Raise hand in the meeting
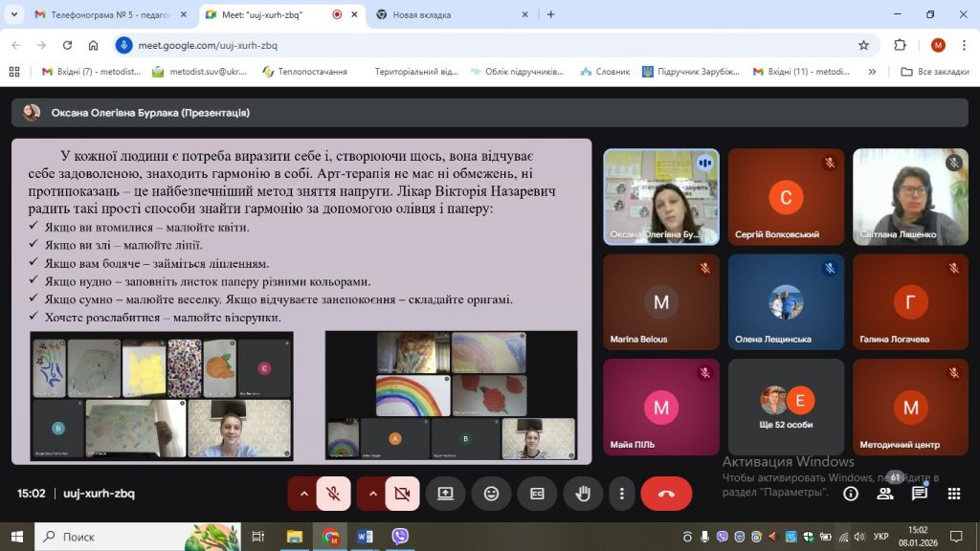Screen dimensions: 980x551 pos(583,494)
